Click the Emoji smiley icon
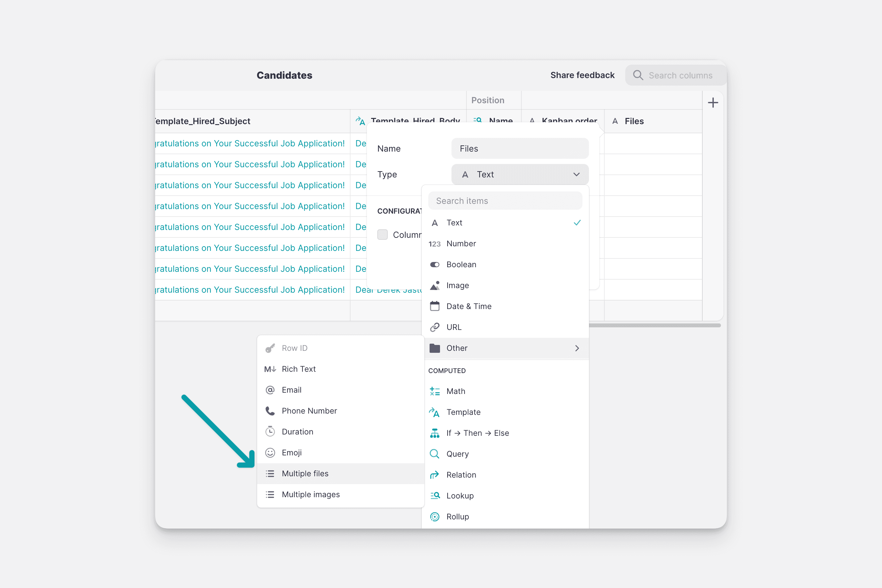882x588 pixels. pos(270,453)
